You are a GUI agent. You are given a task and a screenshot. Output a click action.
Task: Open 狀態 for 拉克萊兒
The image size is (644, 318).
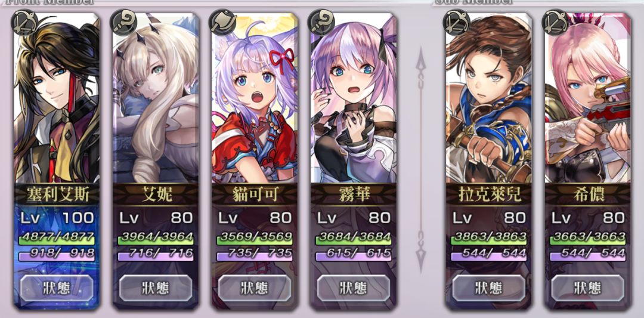488,288
